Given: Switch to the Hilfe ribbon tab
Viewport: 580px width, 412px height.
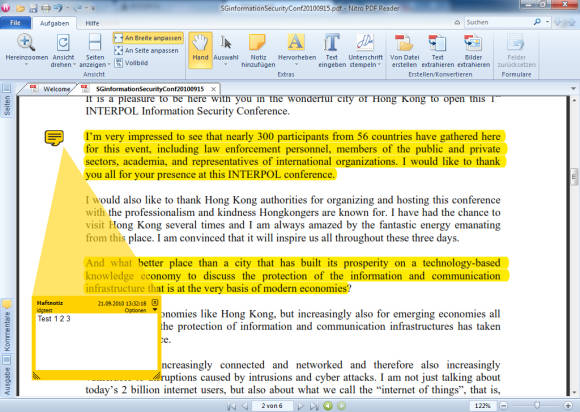Looking at the screenshot, I should (x=92, y=23).
